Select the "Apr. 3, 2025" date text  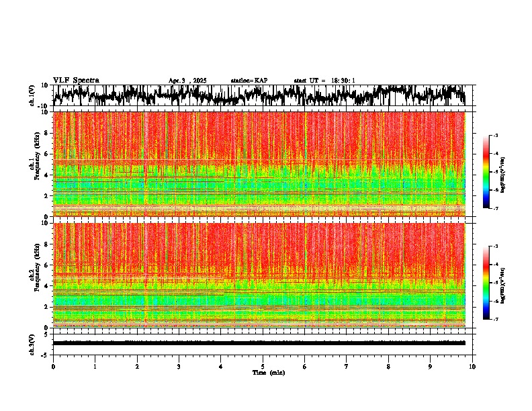(x=187, y=81)
